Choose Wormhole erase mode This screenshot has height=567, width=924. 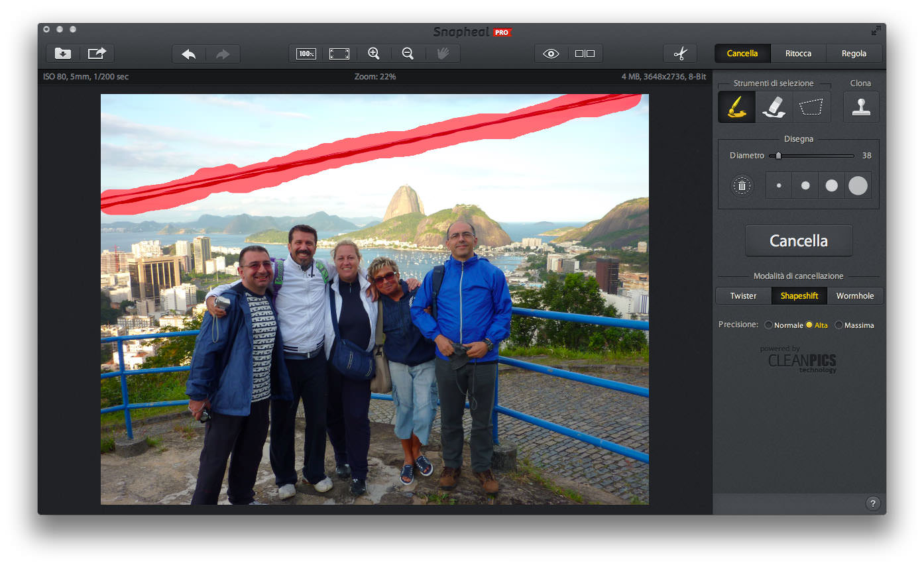(x=854, y=296)
